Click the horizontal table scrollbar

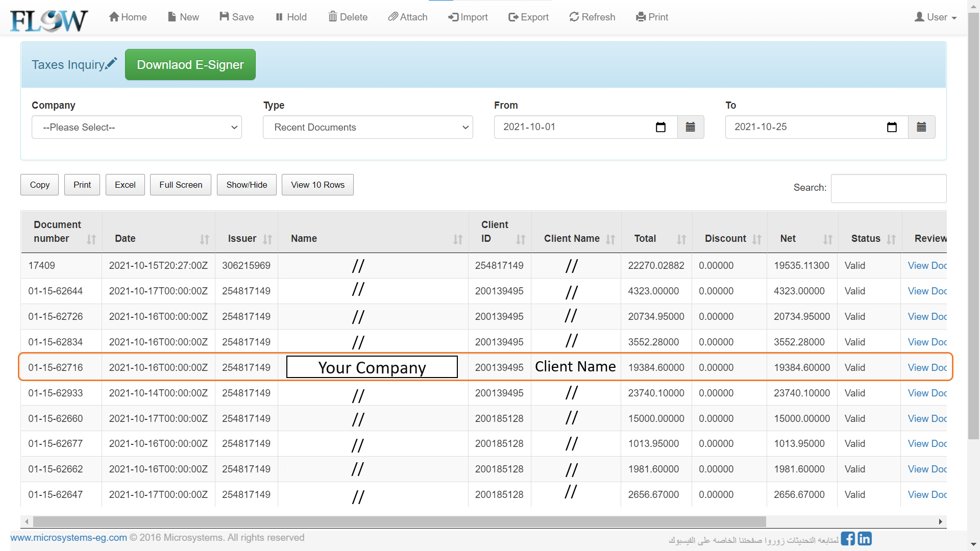(x=399, y=521)
